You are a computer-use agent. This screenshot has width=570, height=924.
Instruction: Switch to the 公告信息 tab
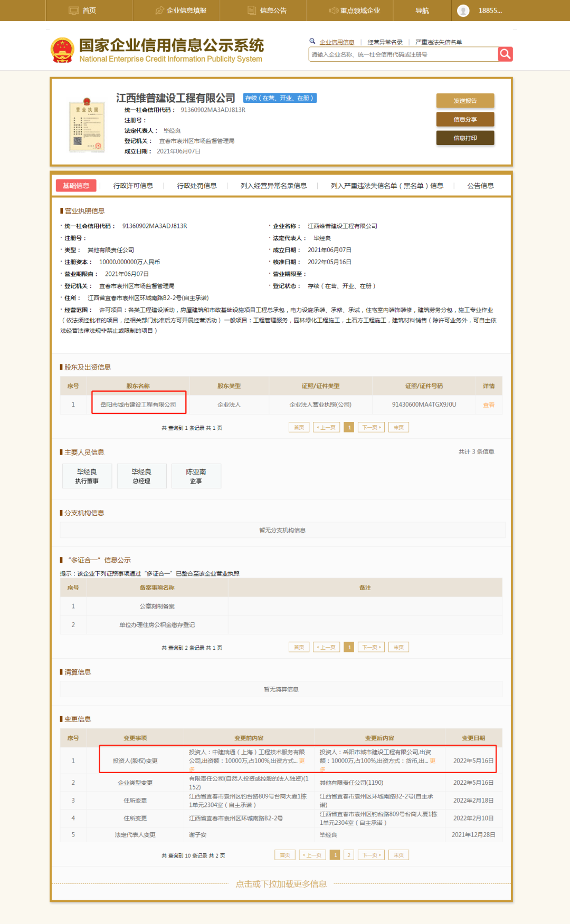coord(480,186)
